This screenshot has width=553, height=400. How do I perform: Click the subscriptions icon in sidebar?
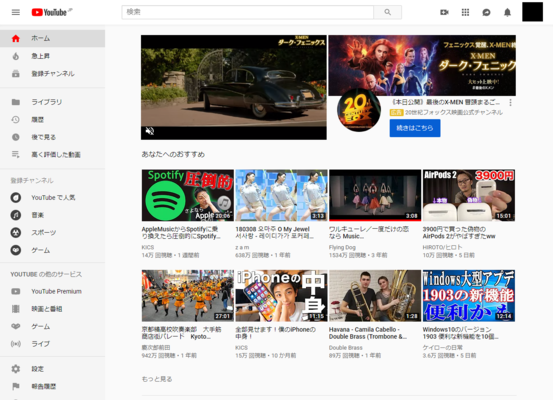click(x=16, y=74)
